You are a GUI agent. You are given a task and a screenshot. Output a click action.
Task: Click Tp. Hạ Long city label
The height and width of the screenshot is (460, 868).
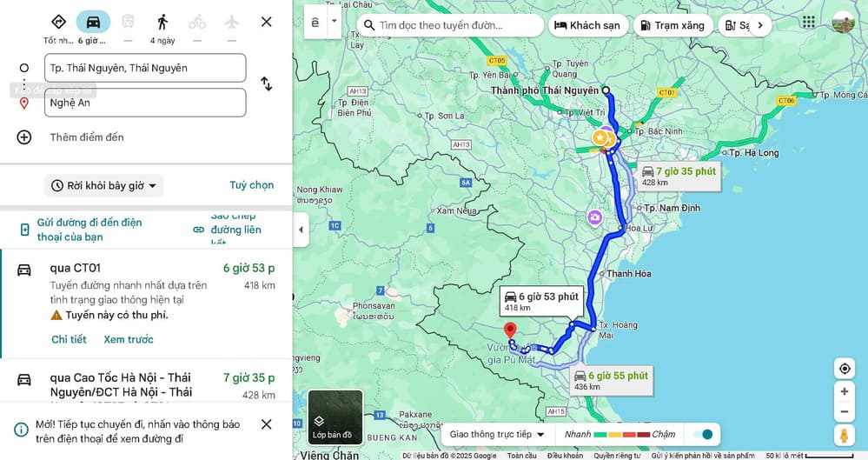click(753, 152)
